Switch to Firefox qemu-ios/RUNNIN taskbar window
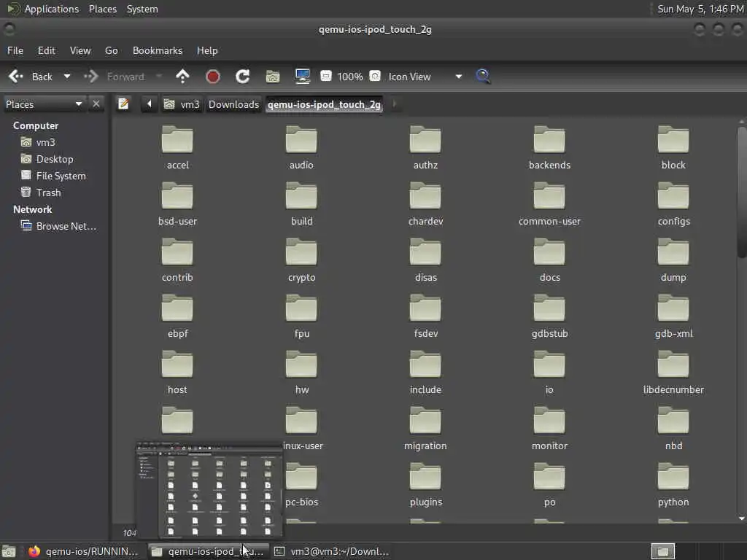The image size is (747, 560). [x=83, y=551]
